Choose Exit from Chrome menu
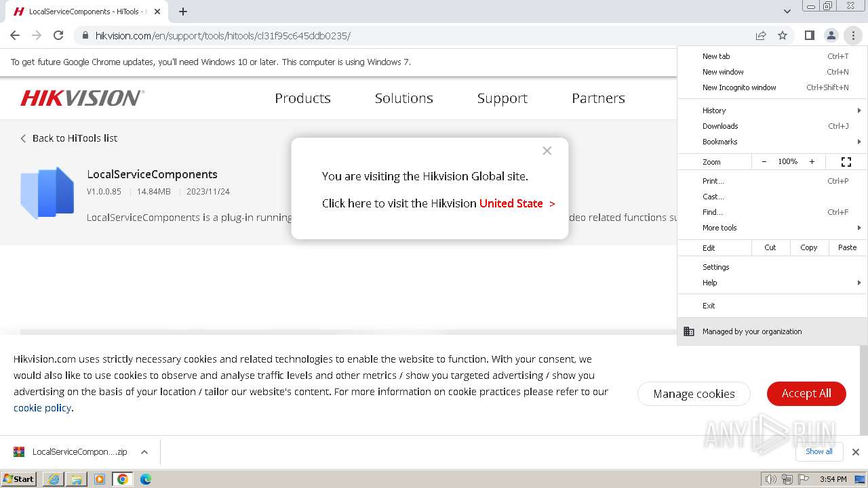Screen dimensions: 868x488 (772, 306)
